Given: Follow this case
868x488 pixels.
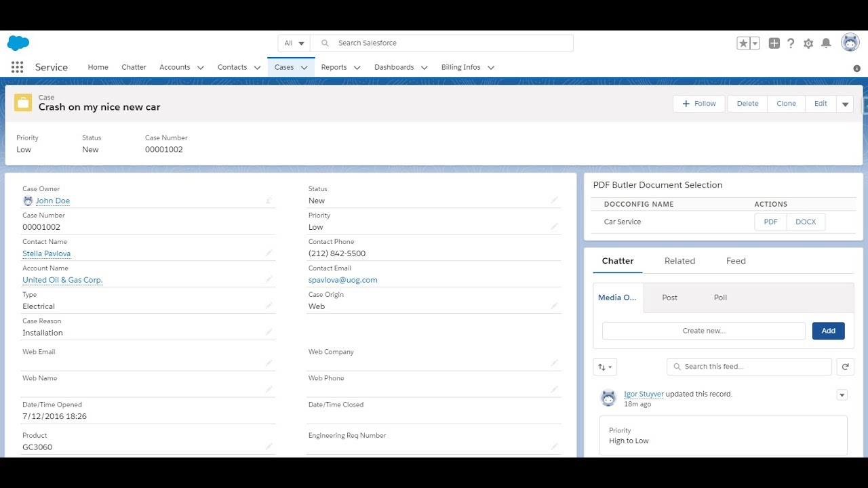Looking at the screenshot, I should coord(699,104).
